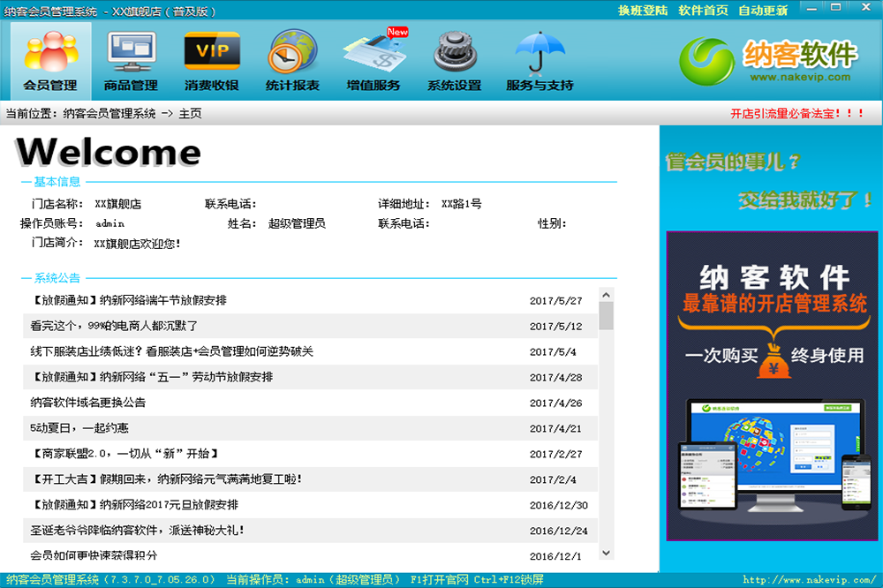This screenshot has width=883, height=588.
Task: Click 自动更新 auto update link
Action: pos(763,10)
